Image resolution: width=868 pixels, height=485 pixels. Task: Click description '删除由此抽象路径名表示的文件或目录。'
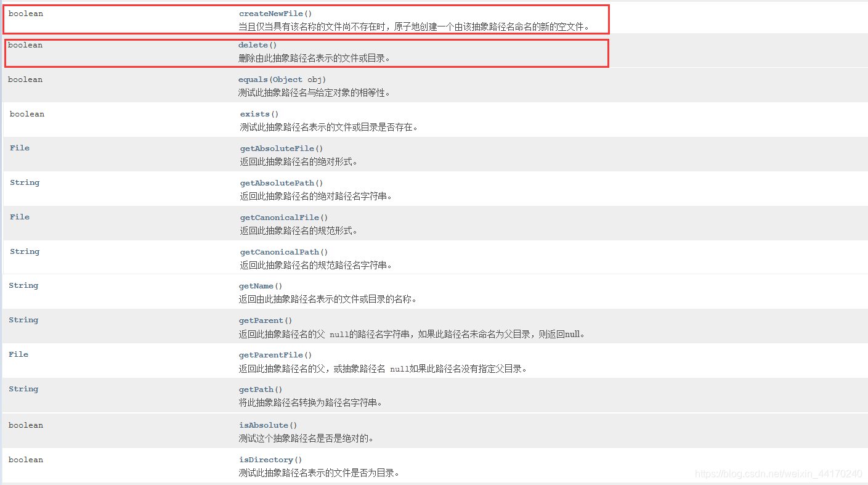(314, 59)
